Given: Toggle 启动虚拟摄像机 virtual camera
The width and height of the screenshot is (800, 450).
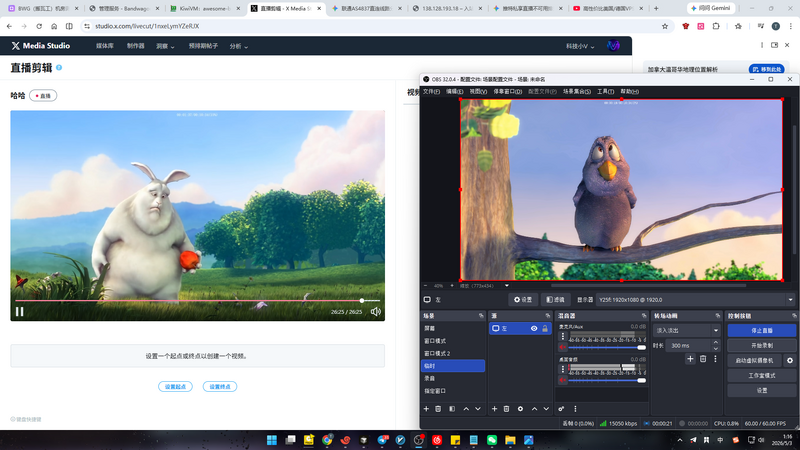Looking at the screenshot, I should 755,360.
